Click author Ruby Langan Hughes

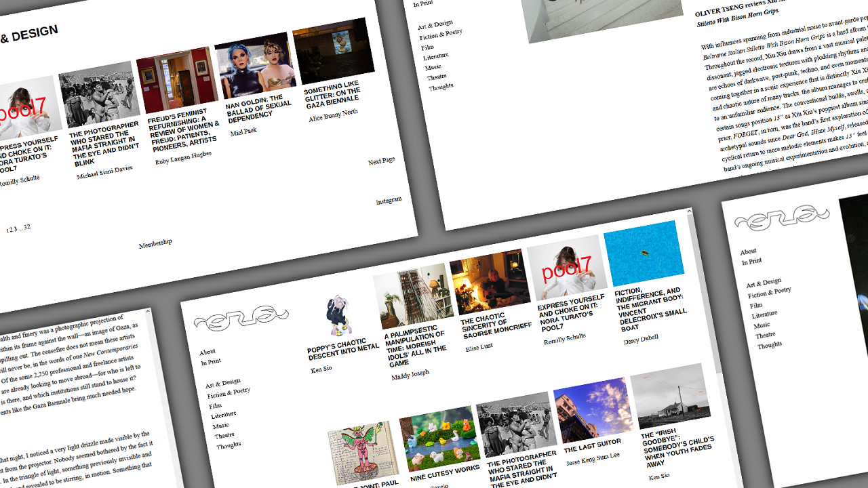pos(183,158)
